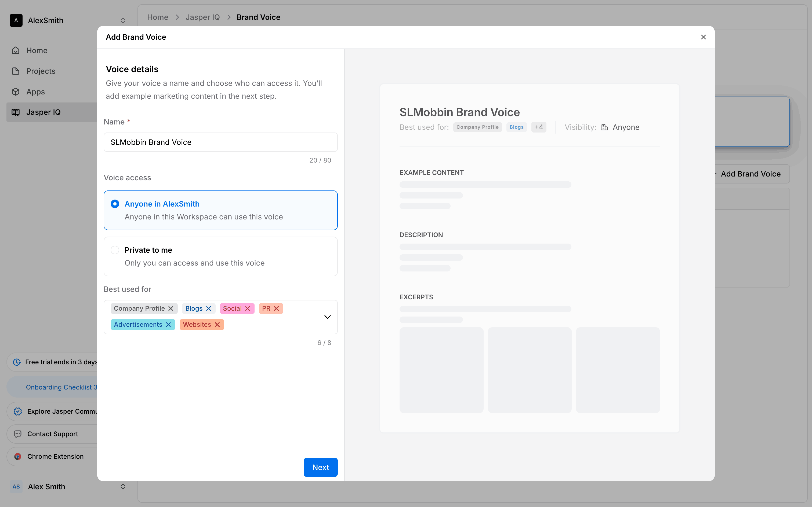Expand the Best used for dropdown
The image size is (812, 507).
[328, 317]
